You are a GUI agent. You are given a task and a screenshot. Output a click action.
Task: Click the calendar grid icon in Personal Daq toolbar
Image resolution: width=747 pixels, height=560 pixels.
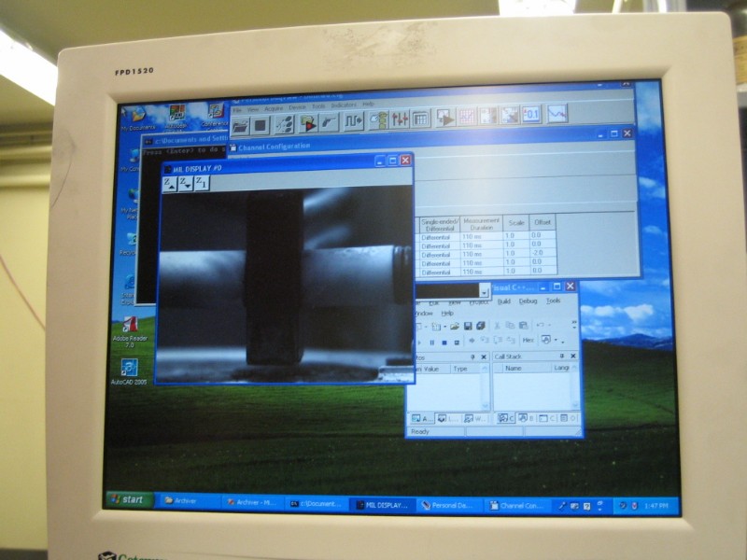pyautogui.click(x=420, y=119)
